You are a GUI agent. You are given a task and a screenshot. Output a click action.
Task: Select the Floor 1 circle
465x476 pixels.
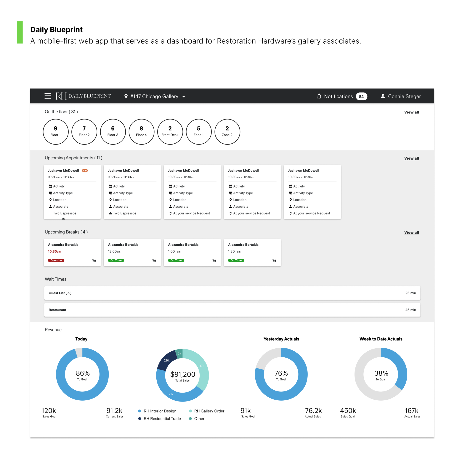click(55, 131)
